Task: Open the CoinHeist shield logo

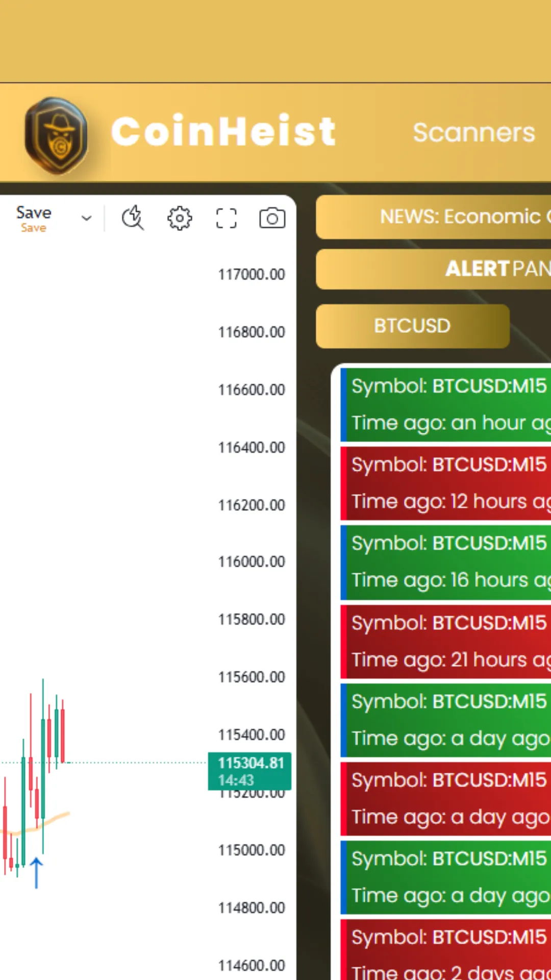Action: click(56, 135)
